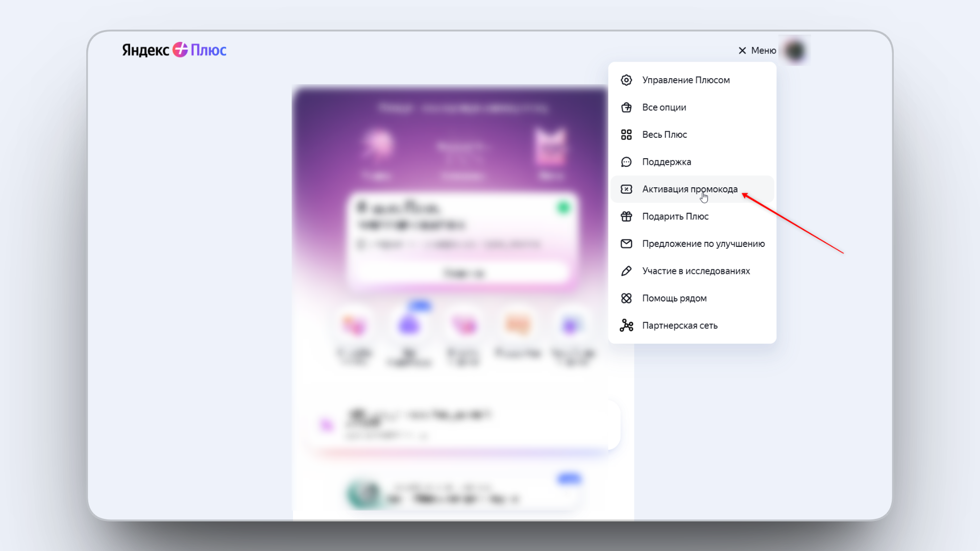The image size is (980, 551).
Task: Click the envelope icon for Предложение по улучшению
Action: click(x=626, y=244)
